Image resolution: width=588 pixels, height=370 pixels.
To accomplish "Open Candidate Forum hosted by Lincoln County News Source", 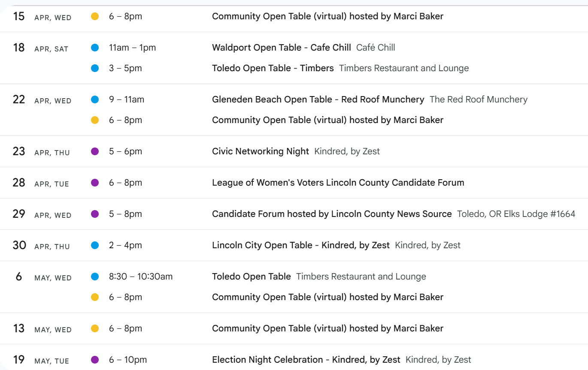I will (x=331, y=214).
